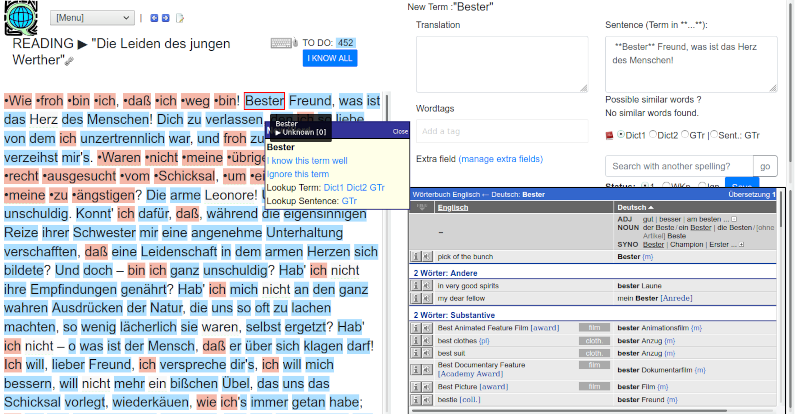Click info icon for Best Picture
The image size is (800, 414).
pyautogui.click(x=416, y=386)
